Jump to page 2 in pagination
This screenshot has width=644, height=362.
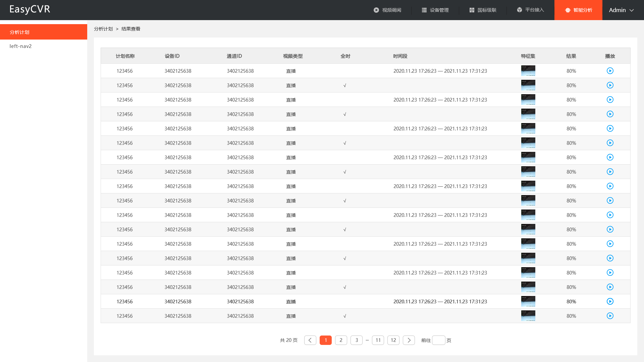(341, 340)
